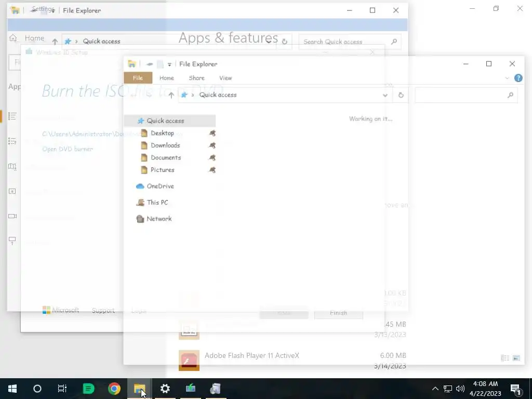Switch to the Home ribbon tab
The height and width of the screenshot is (399, 532).
point(167,78)
